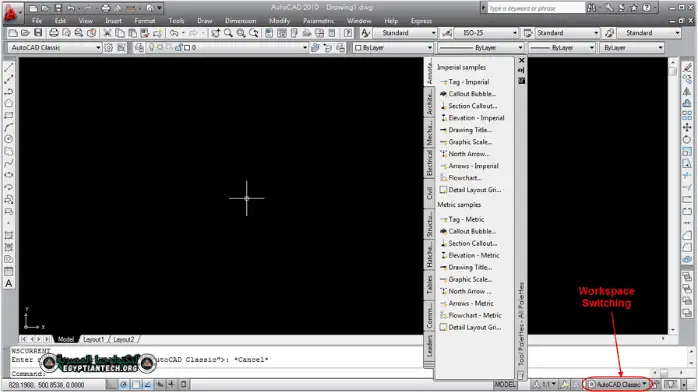The width and height of the screenshot is (698, 392).
Task: Open the ByLayer color control dropdown
Action: point(393,48)
